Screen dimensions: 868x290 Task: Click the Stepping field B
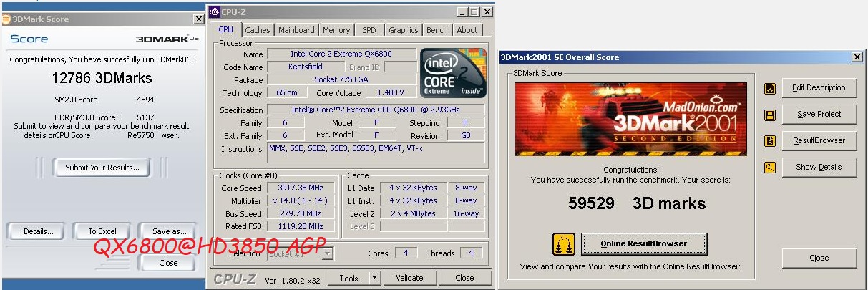coord(466,122)
